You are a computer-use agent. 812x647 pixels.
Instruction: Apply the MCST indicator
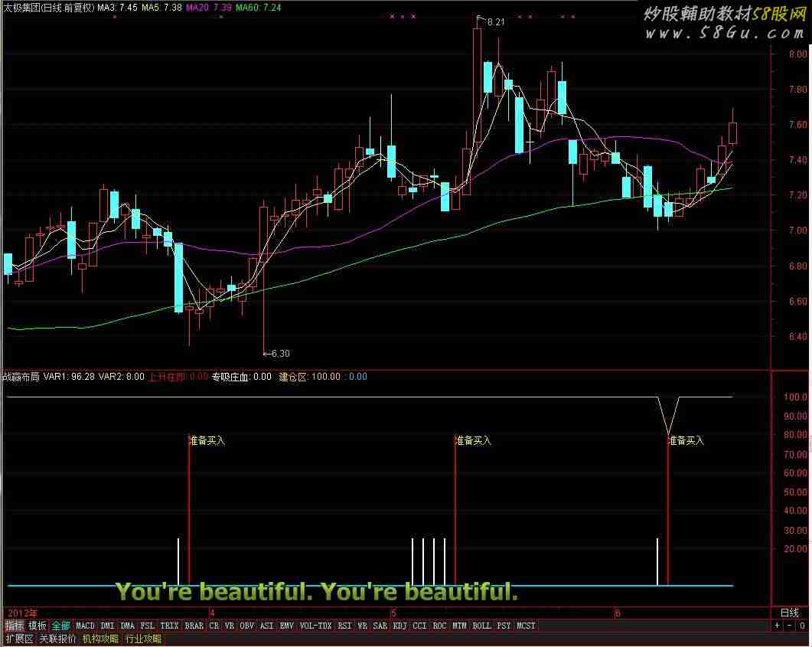point(526,626)
